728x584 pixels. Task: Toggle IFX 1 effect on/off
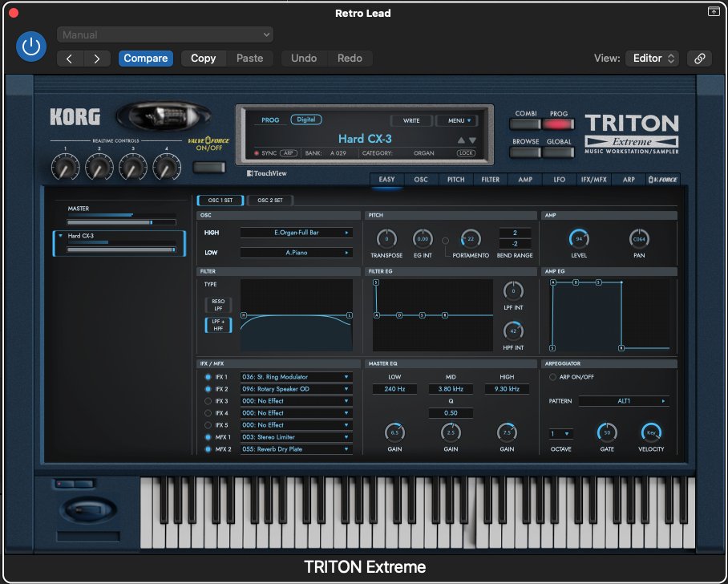click(208, 377)
